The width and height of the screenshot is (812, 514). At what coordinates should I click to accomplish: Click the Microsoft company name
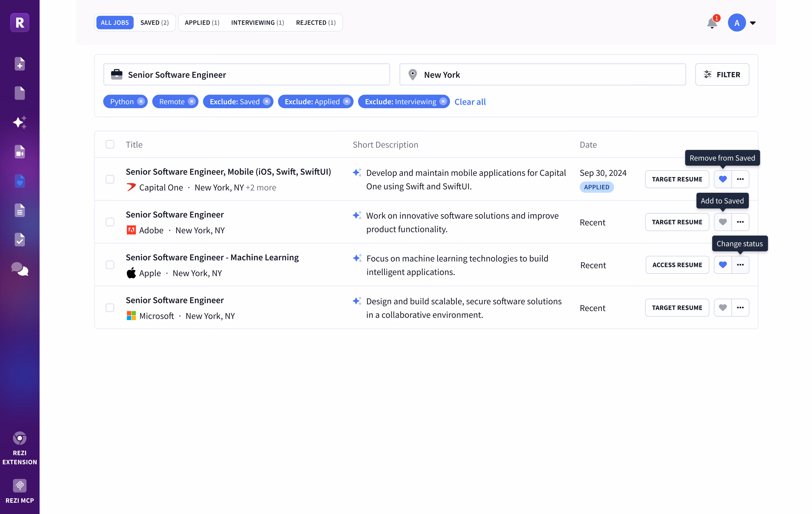(x=157, y=316)
